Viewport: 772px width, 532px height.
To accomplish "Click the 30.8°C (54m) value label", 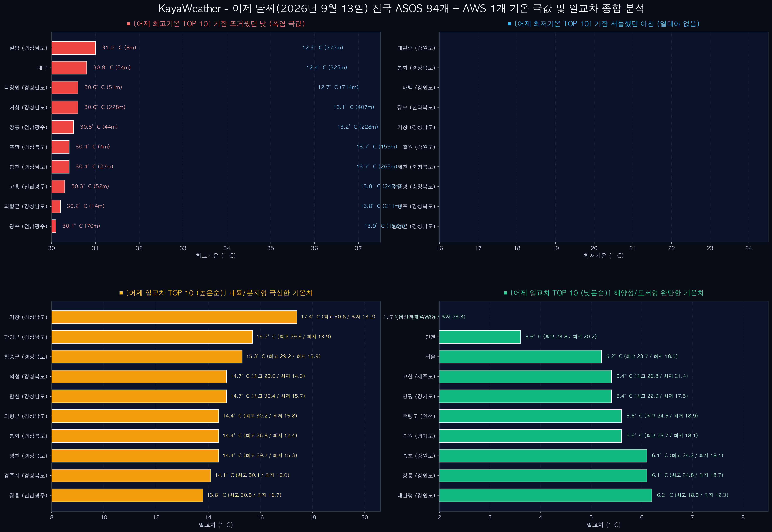I will [112, 68].
